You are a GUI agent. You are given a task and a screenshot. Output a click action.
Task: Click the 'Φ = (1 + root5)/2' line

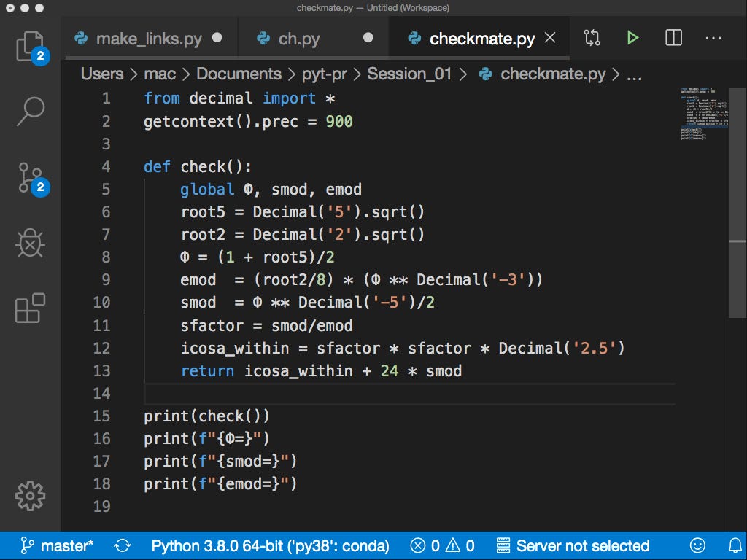(x=258, y=257)
